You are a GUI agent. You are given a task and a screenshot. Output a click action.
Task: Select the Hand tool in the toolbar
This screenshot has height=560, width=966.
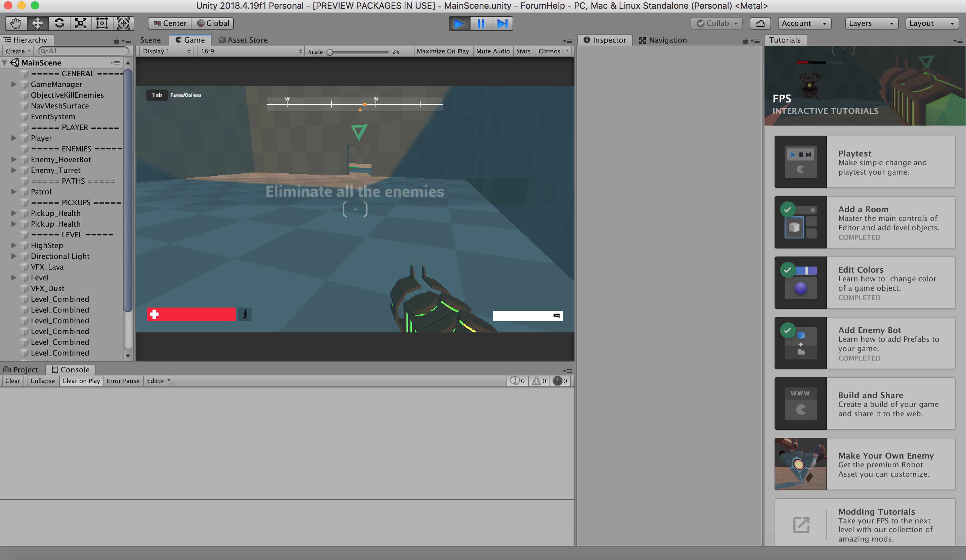15,24
